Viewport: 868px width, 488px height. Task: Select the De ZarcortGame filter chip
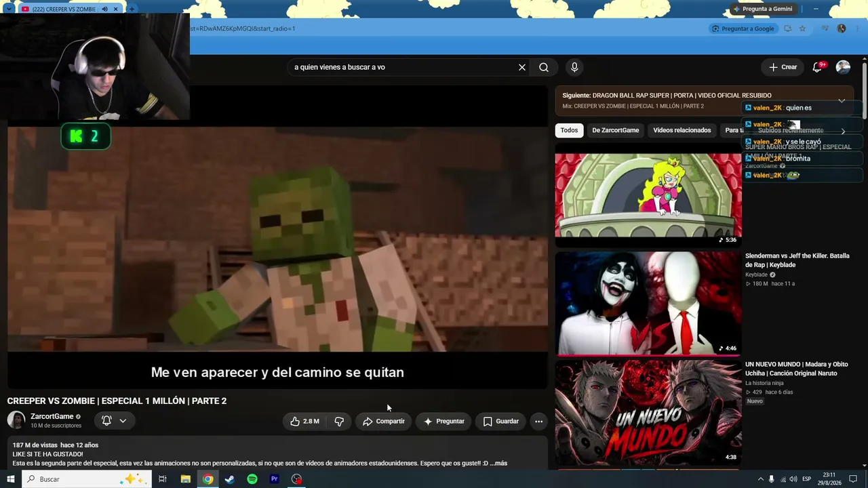pos(616,130)
